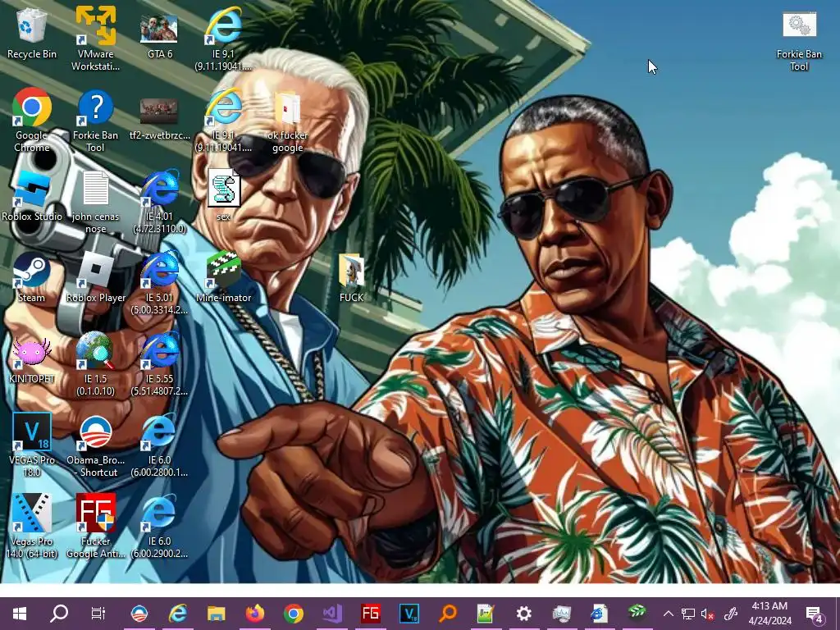Select the gear-icon Forkie Ban Tool file
This screenshot has height=630, width=840.
tap(799, 40)
